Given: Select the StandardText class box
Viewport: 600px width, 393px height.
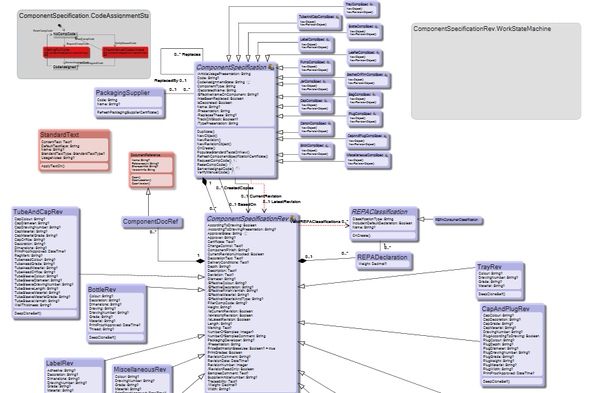Looking at the screenshot, I should [x=74, y=151].
